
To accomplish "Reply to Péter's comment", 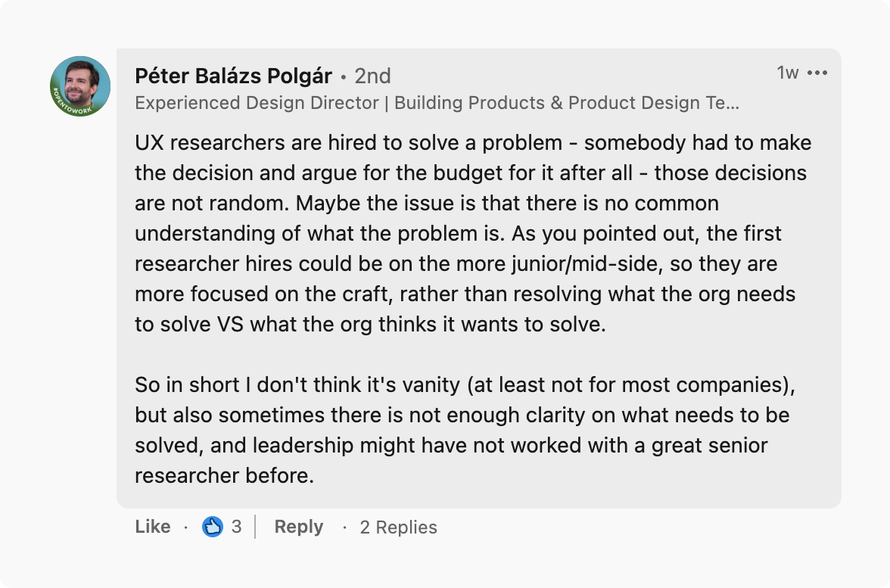I will 298,527.
